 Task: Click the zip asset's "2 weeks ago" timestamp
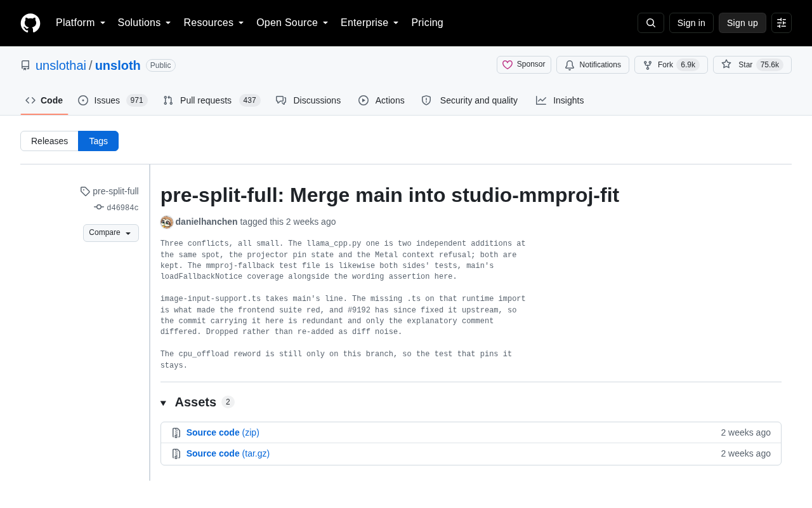746,432
